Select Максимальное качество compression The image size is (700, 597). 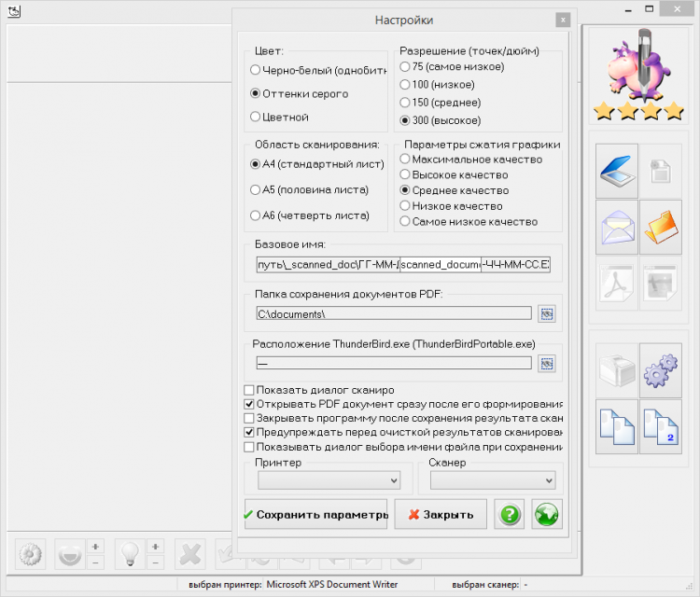(x=471, y=160)
